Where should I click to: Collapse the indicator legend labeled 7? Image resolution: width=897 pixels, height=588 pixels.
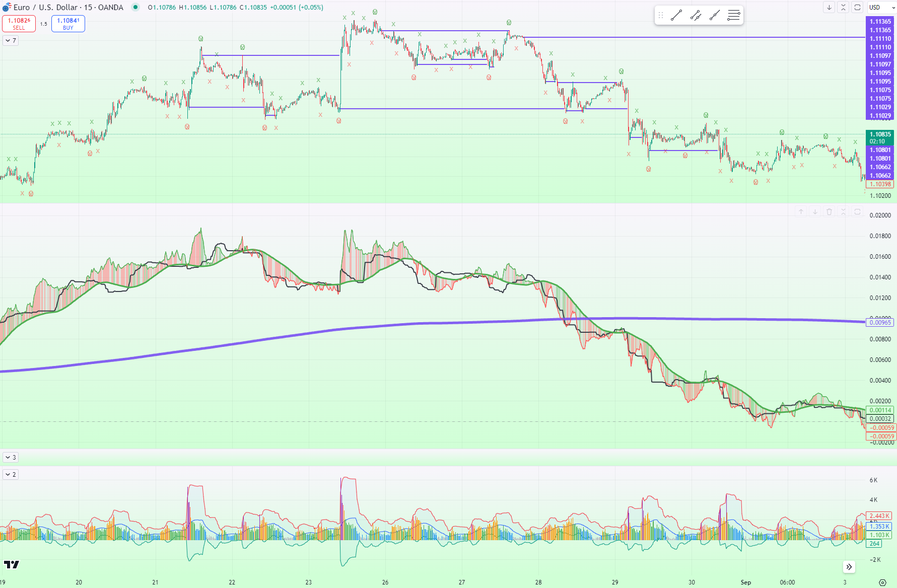10,41
